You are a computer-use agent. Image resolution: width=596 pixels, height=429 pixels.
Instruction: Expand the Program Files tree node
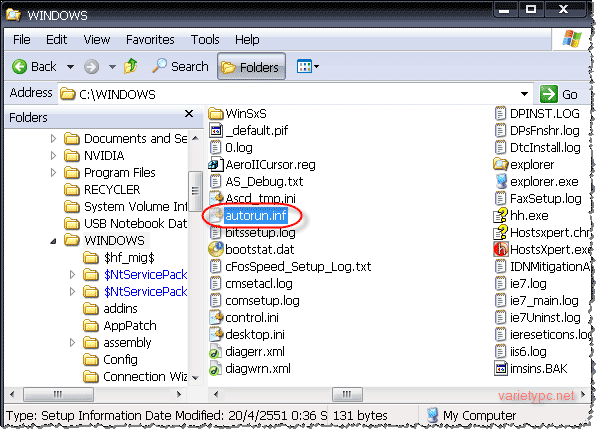[53, 173]
